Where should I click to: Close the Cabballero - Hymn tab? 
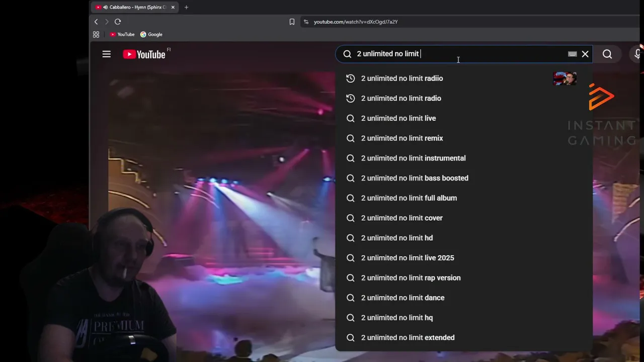pyautogui.click(x=173, y=8)
